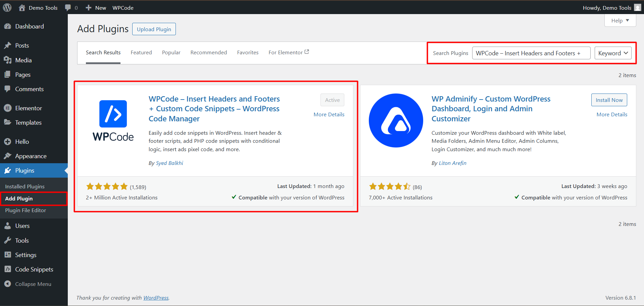Click the WP Adminify plugin logo
The width and height of the screenshot is (644, 306).
(x=396, y=120)
